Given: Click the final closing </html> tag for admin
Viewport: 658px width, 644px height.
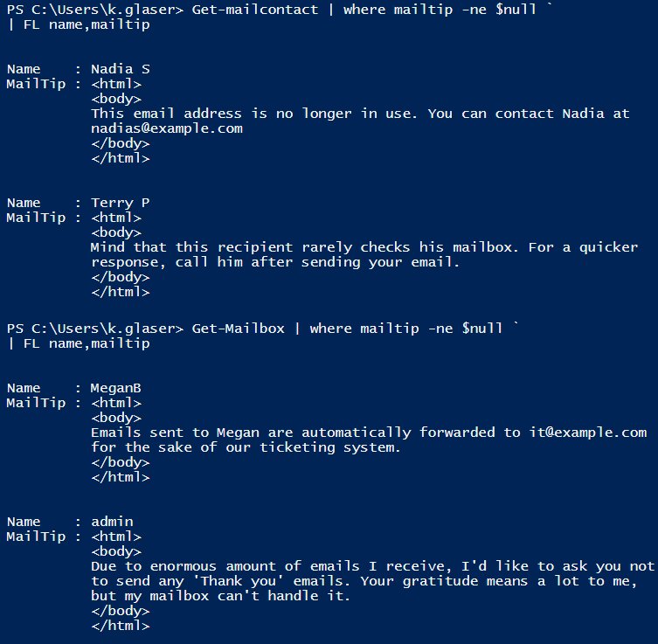Looking at the screenshot, I should [121, 626].
